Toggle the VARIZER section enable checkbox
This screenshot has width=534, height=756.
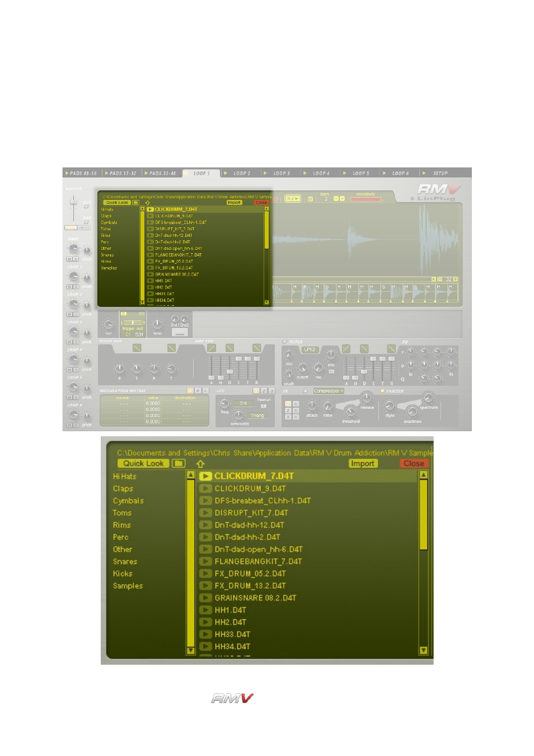[x=382, y=391]
